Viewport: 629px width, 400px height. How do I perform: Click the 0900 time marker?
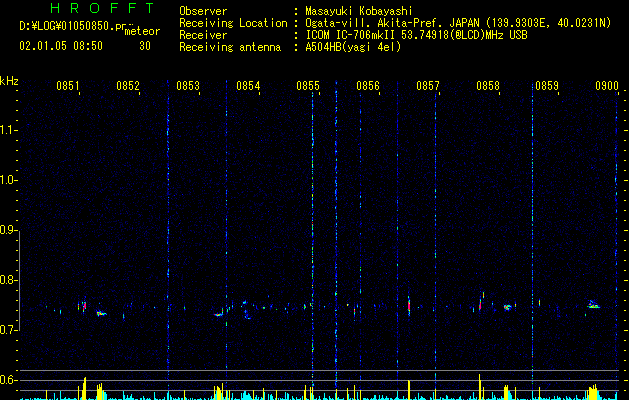(x=607, y=86)
